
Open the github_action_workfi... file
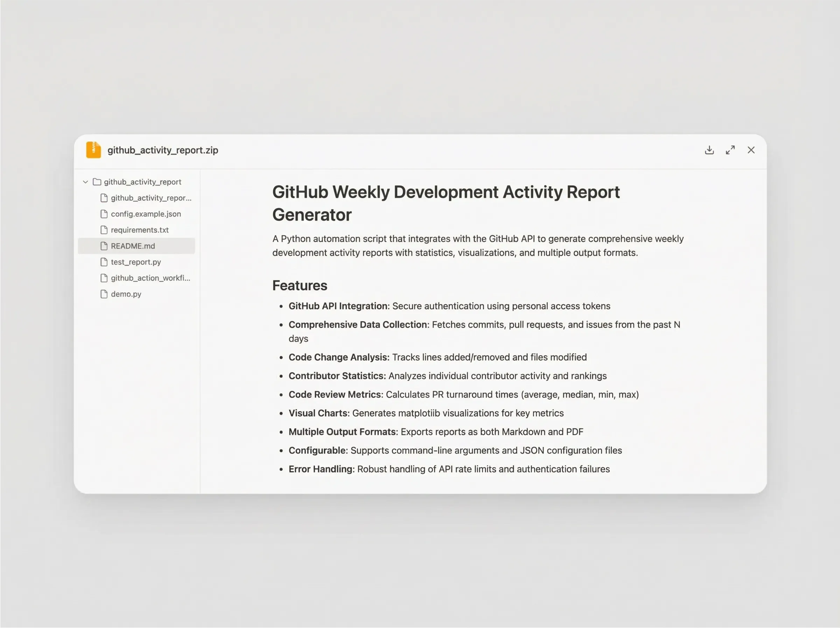point(150,278)
